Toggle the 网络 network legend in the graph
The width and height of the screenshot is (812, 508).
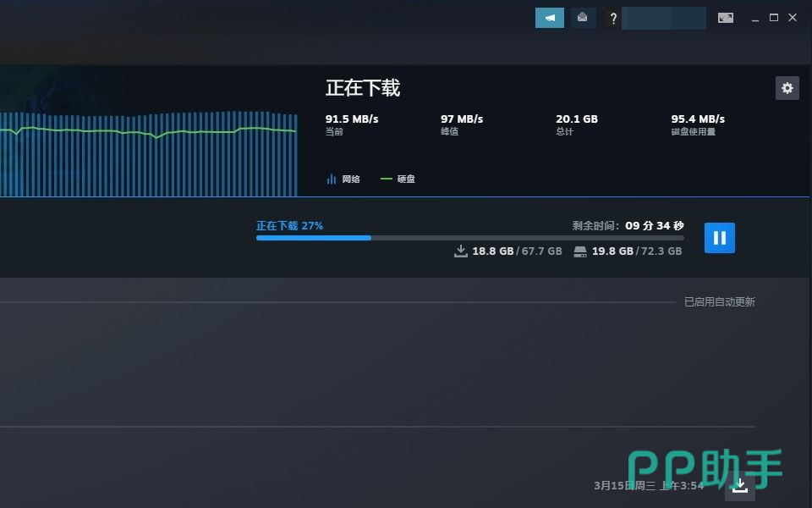point(343,179)
